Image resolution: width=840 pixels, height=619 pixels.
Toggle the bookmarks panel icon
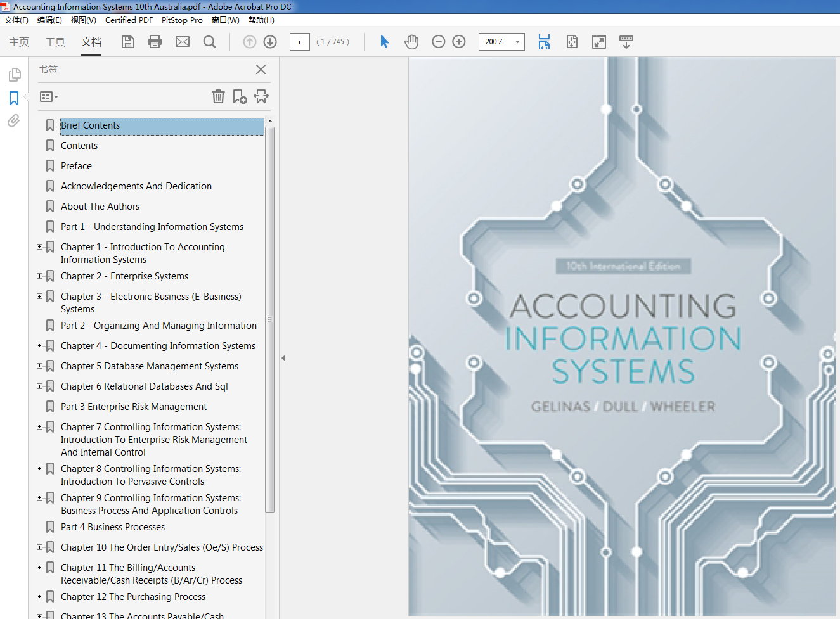[x=14, y=98]
